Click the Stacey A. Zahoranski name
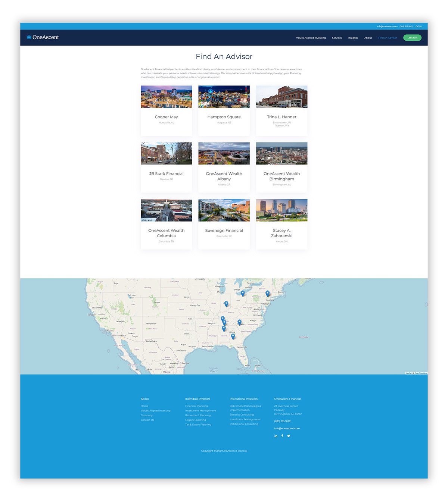The image size is (448, 501). pyautogui.click(x=282, y=233)
